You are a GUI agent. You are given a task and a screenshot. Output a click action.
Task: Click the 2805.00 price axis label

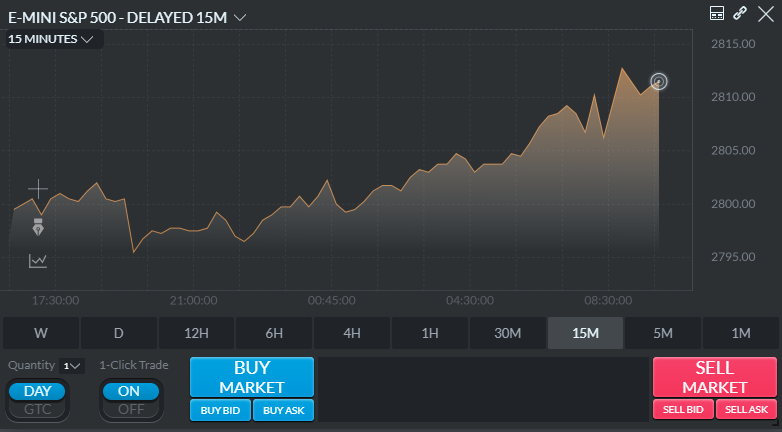733,150
